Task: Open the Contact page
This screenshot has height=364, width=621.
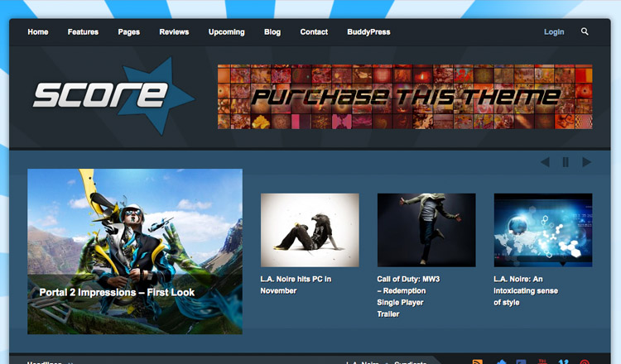Action: [314, 32]
